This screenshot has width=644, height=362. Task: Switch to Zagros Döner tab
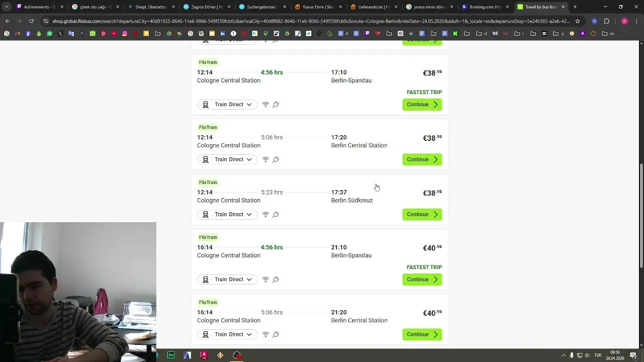(x=206, y=7)
